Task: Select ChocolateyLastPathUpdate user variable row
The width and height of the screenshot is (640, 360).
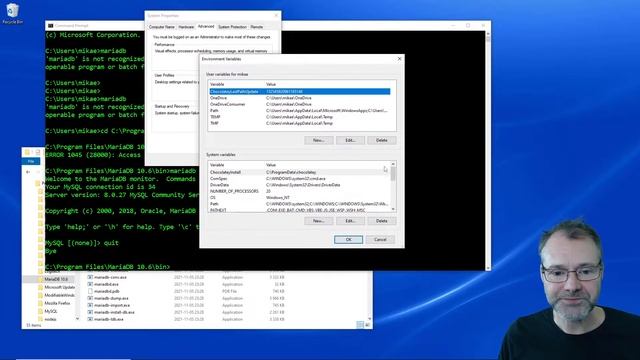Action: (x=300, y=91)
